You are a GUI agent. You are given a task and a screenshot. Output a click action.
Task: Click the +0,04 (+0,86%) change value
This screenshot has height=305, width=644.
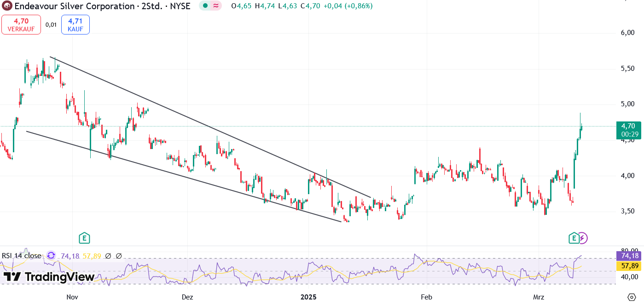[x=348, y=6]
